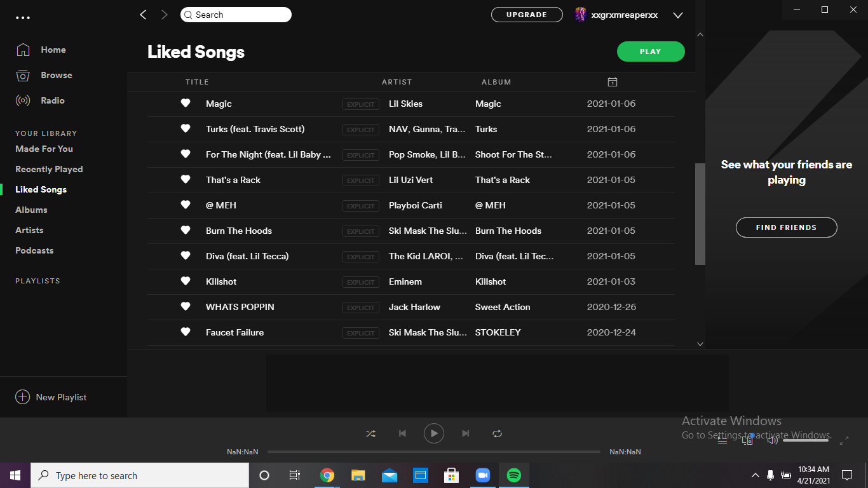
Task: Click the green PLAY button
Action: tap(650, 51)
